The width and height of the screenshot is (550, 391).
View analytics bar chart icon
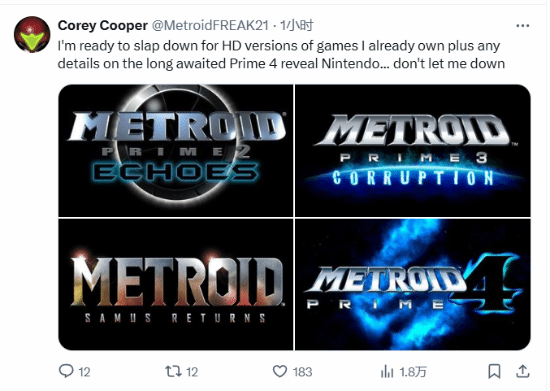pos(387,371)
